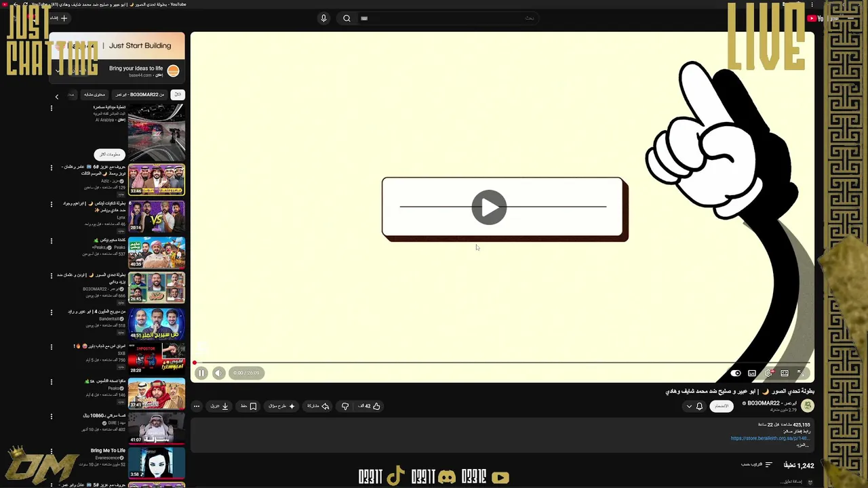Click the video title text below the player
The width and height of the screenshot is (868, 488).
(740, 391)
